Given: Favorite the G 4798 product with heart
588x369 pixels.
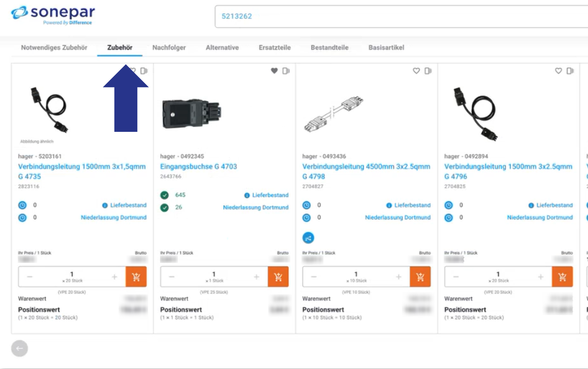Looking at the screenshot, I should (x=416, y=71).
